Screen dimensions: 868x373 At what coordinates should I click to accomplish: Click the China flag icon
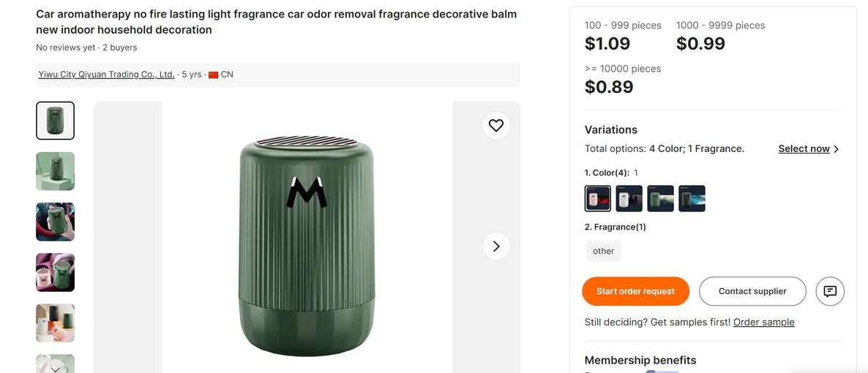click(214, 75)
